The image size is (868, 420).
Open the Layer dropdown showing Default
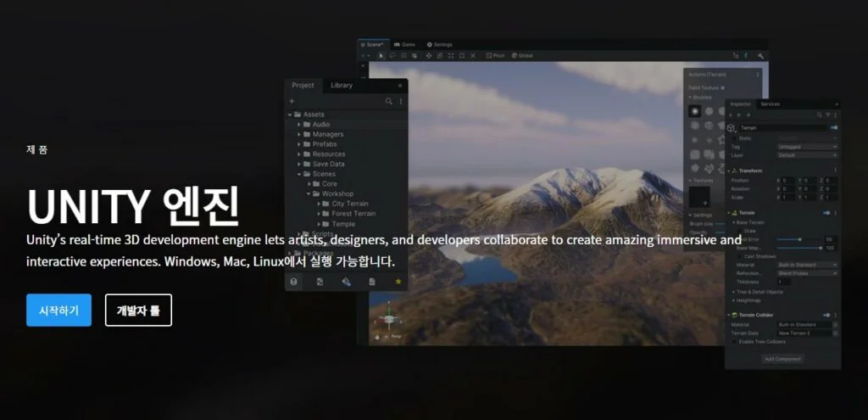pos(807,155)
